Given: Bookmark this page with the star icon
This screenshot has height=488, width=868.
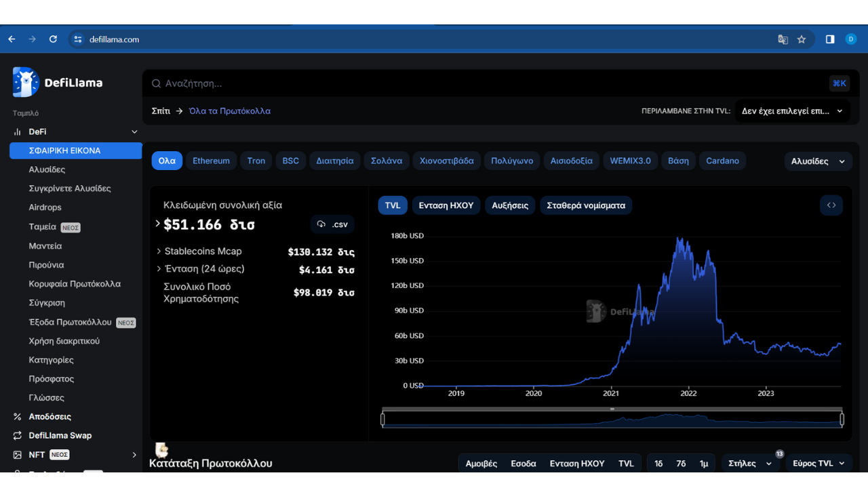Looking at the screenshot, I should [x=802, y=39].
